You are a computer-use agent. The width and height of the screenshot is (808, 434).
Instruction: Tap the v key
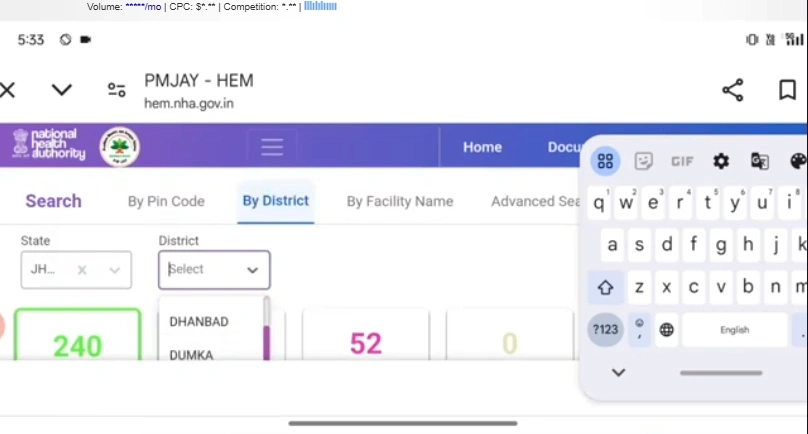point(721,287)
